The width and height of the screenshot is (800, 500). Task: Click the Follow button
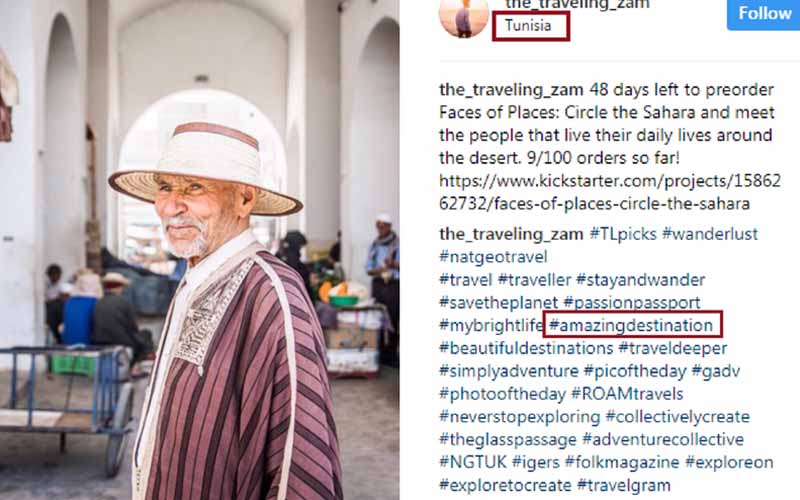pyautogui.click(x=764, y=13)
